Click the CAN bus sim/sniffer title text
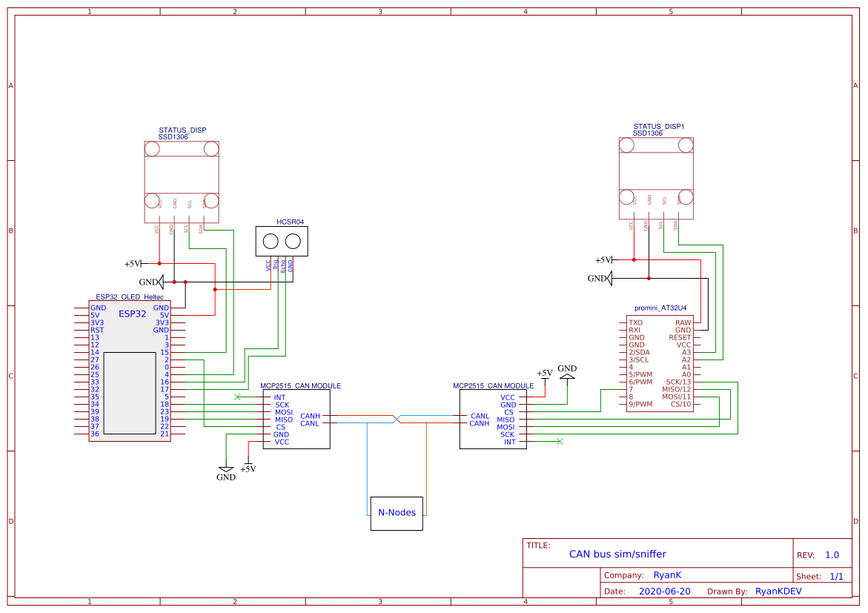The image size is (868, 613). click(617, 554)
